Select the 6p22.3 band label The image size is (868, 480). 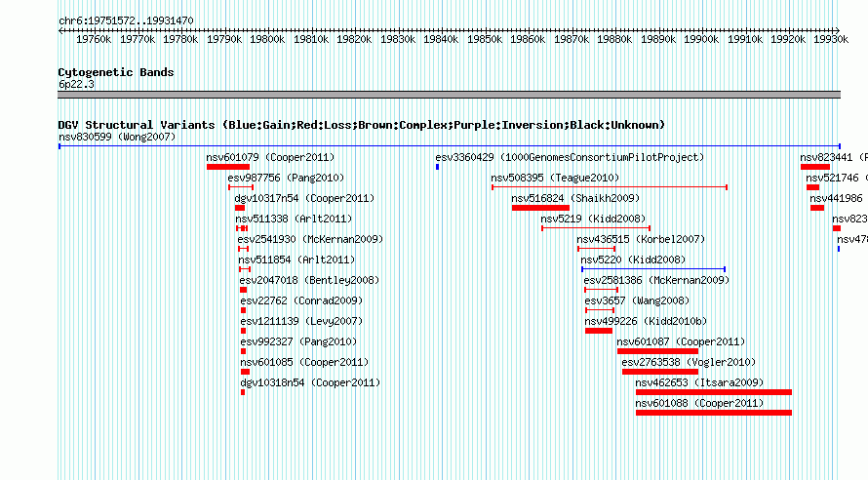(x=76, y=85)
